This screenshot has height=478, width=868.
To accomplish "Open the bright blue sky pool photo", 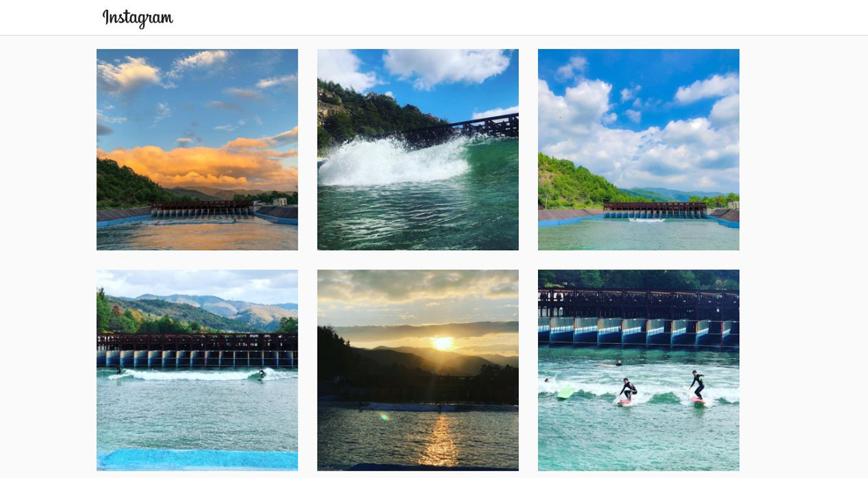I will click(639, 150).
